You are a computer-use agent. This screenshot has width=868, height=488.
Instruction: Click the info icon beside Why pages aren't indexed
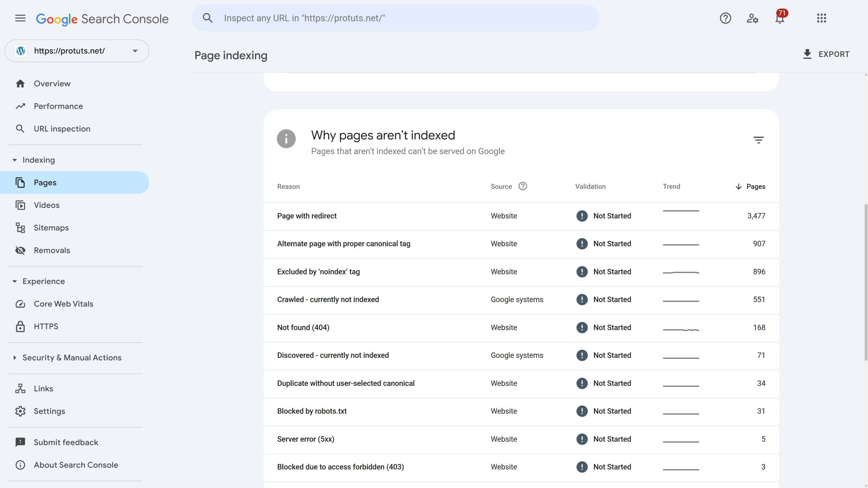pos(286,139)
